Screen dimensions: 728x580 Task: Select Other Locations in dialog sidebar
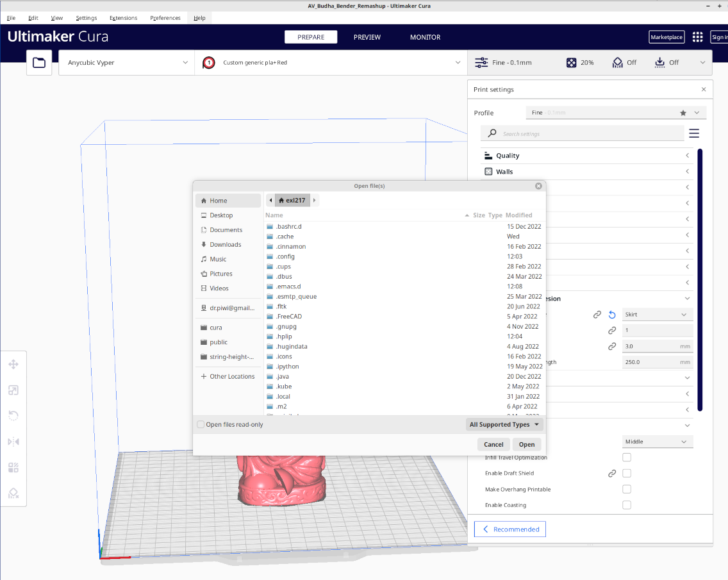click(228, 376)
